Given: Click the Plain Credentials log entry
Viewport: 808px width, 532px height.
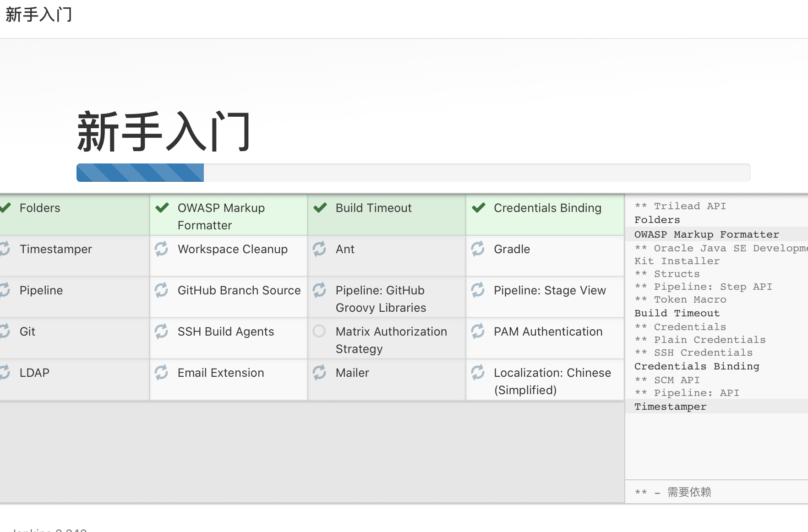Looking at the screenshot, I should pos(700,340).
